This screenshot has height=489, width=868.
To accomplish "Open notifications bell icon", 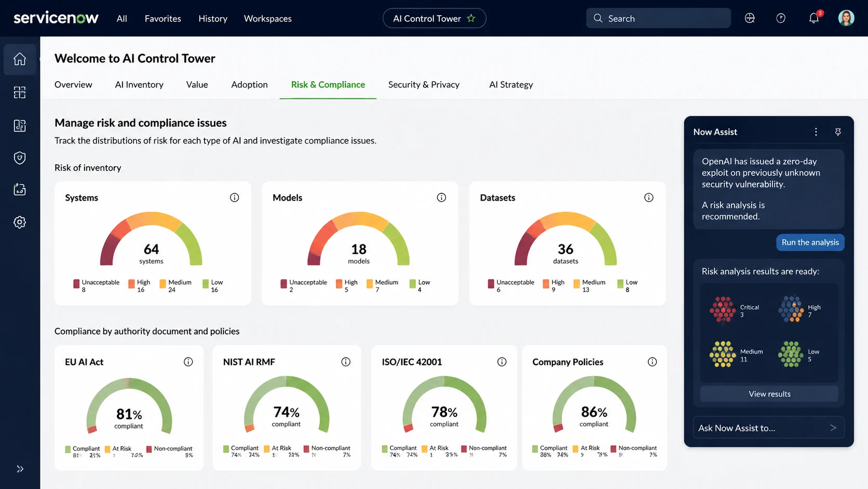I will click(x=814, y=18).
